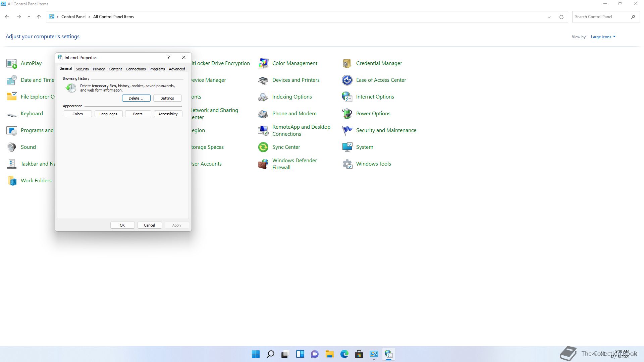Click the Power Options icon
Viewport: 644px width, 362px height.
(347, 114)
